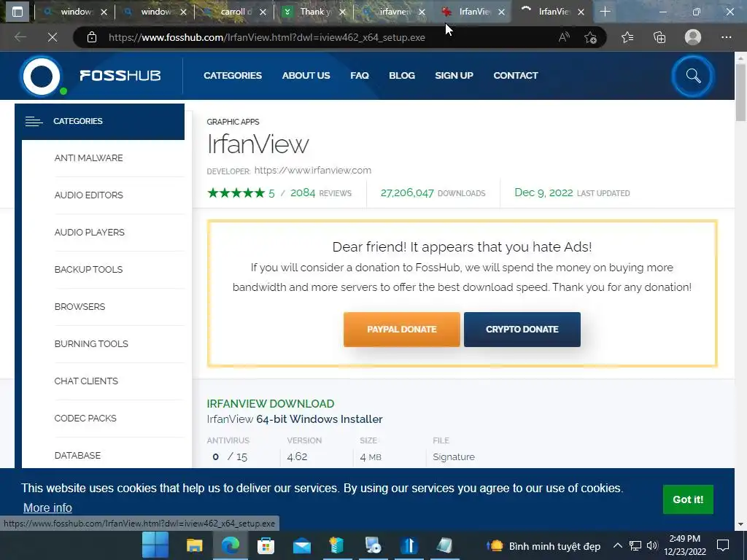This screenshot has width=747, height=560.
Task: Click CRYPTO DONATE button
Action: coord(522,330)
